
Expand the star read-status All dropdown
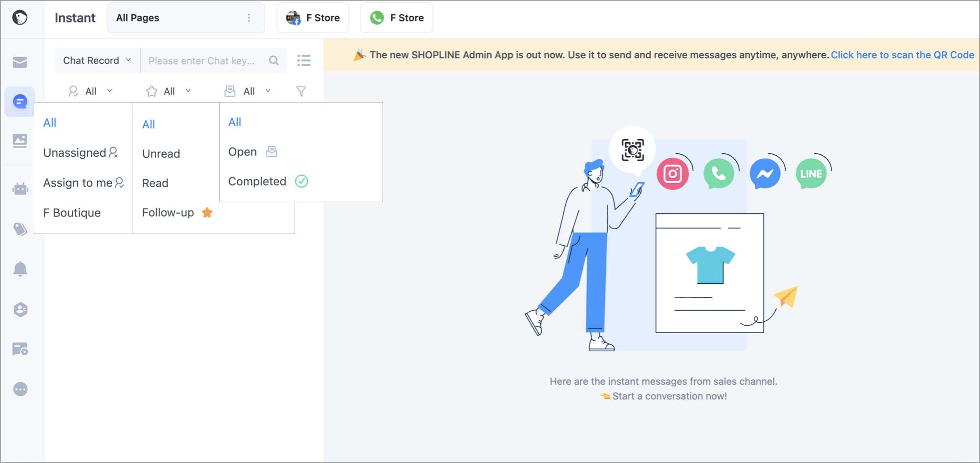[x=169, y=91]
